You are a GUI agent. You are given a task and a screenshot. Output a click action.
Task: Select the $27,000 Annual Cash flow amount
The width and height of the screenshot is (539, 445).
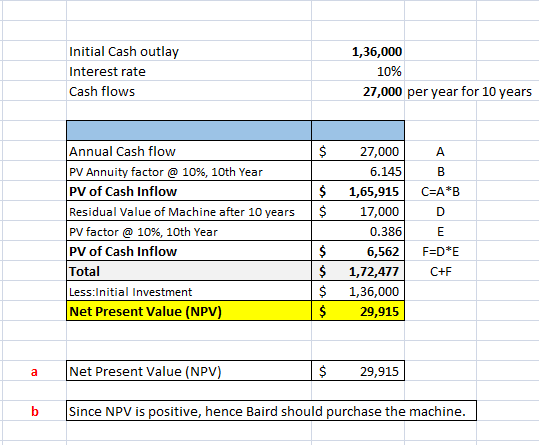[x=358, y=151]
